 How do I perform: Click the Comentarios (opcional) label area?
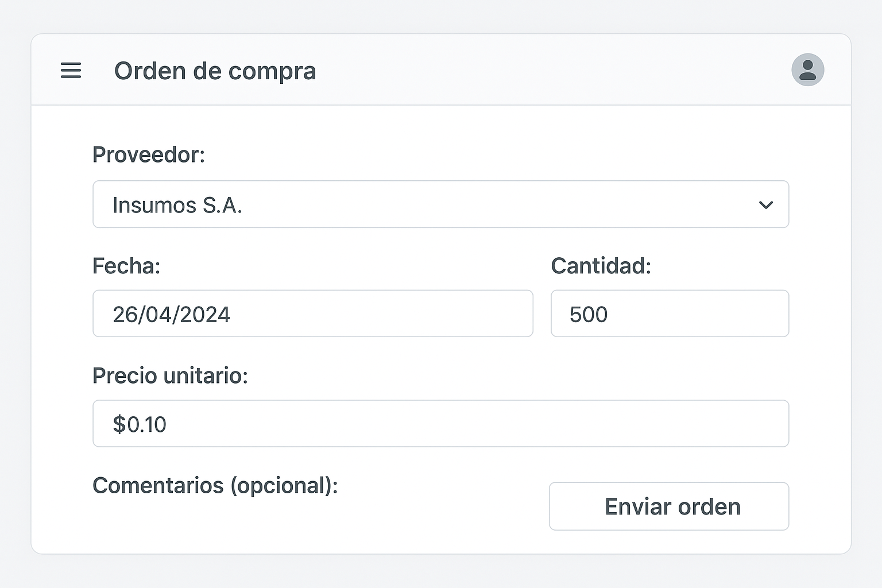click(215, 485)
